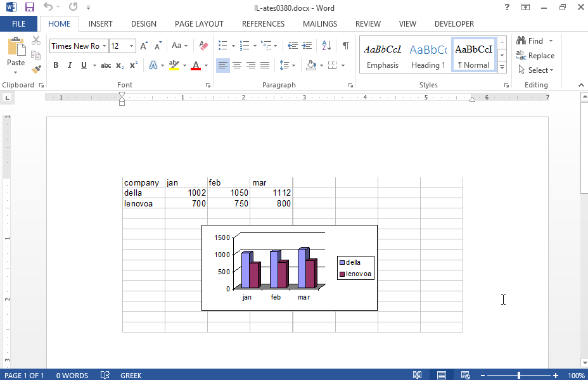
Task: Open the Bullets library dropdown
Action: (233, 46)
